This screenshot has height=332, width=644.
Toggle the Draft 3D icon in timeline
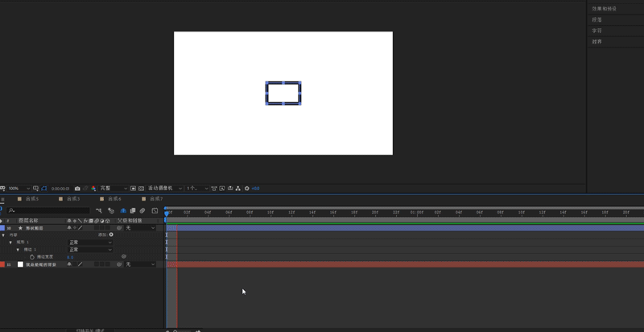(x=111, y=210)
